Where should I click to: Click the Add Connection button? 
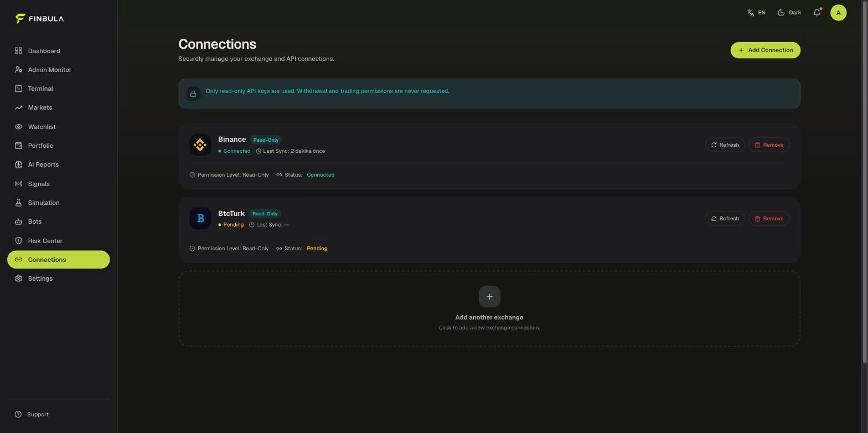coord(765,50)
